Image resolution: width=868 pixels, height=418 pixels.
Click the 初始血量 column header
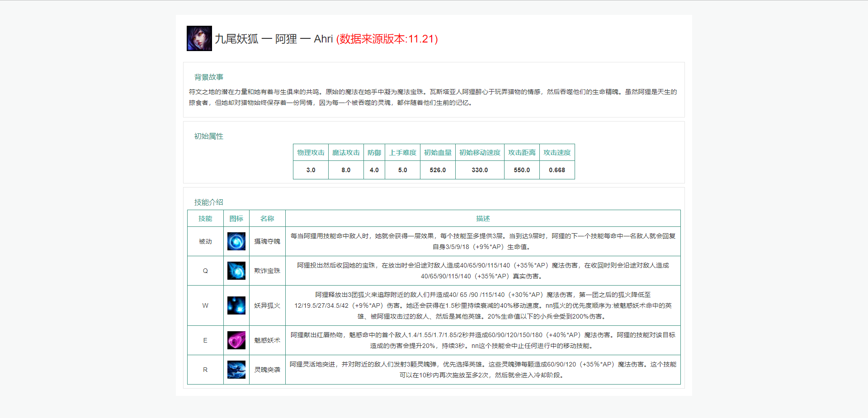point(438,153)
